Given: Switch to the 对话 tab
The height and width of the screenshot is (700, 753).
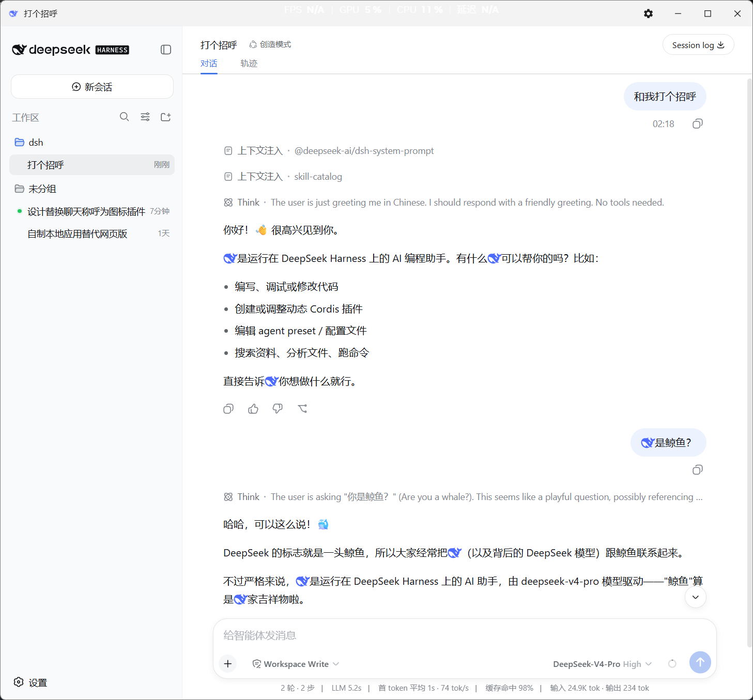Looking at the screenshot, I should point(209,64).
